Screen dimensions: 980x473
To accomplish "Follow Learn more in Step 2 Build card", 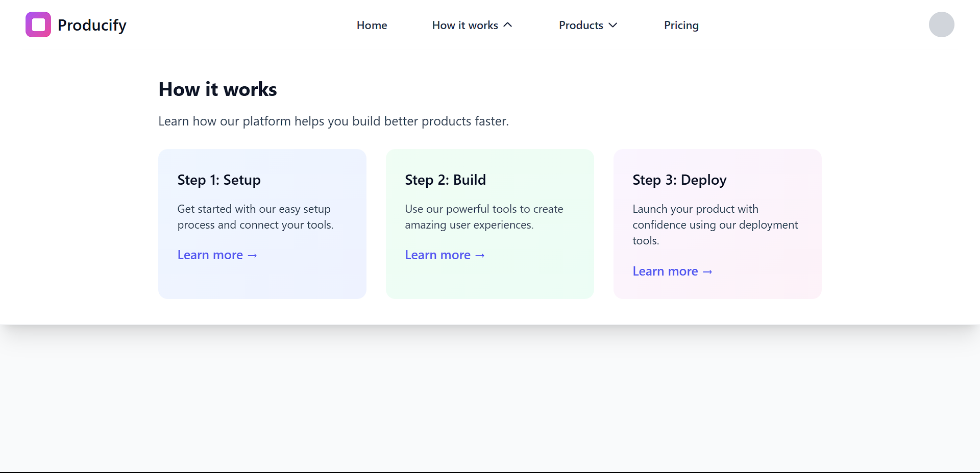I will (437, 255).
